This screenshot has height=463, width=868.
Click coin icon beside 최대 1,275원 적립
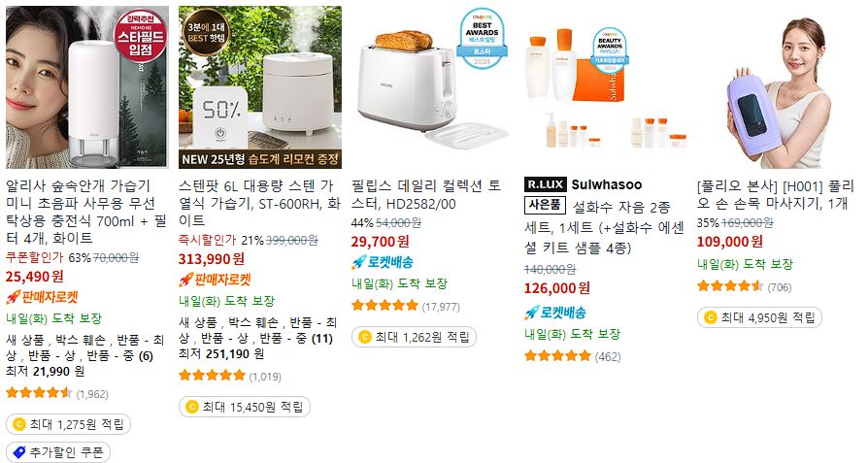coord(19,424)
